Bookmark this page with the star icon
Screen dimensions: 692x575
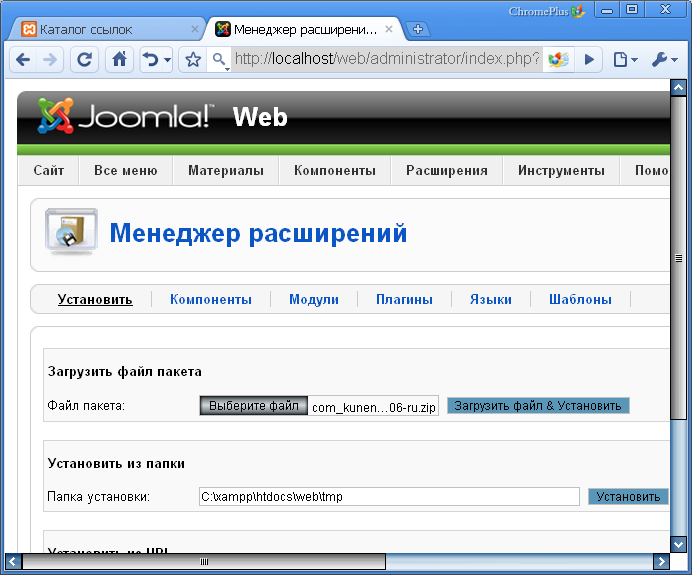point(193,59)
